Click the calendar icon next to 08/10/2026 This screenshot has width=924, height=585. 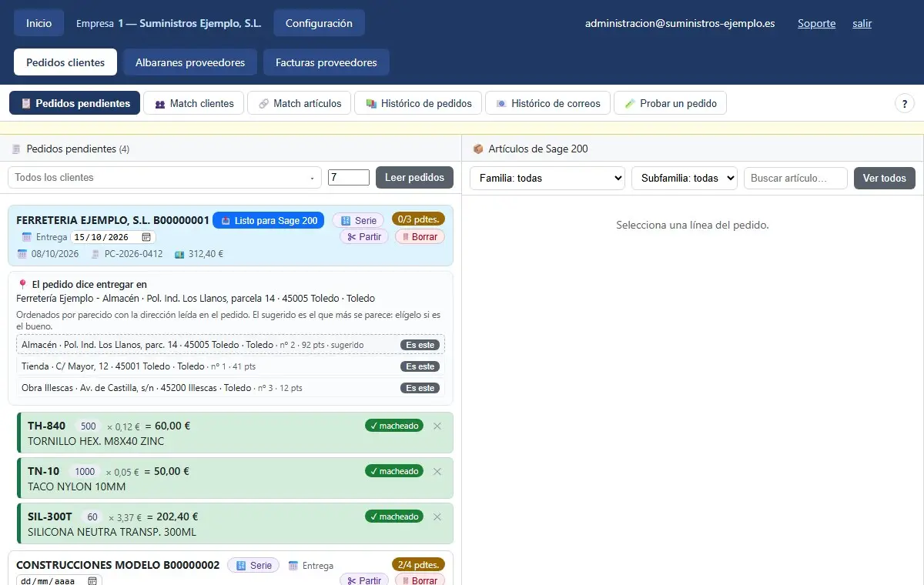click(22, 253)
